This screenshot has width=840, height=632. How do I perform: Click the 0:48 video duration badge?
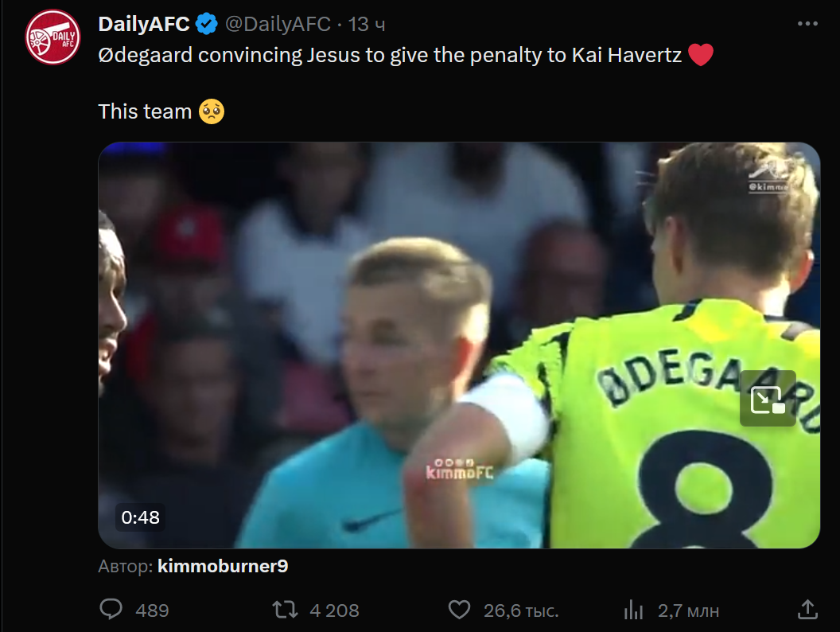coord(141,517)
